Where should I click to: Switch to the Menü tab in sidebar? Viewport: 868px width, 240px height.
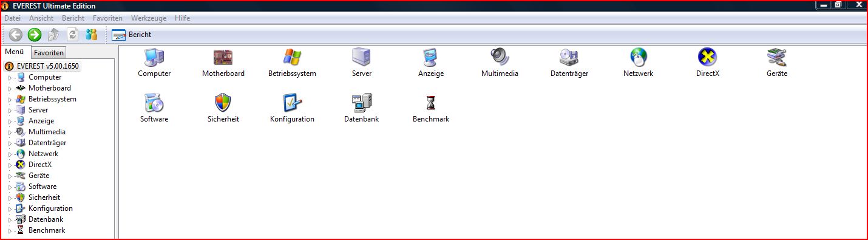tap(14, 52)
